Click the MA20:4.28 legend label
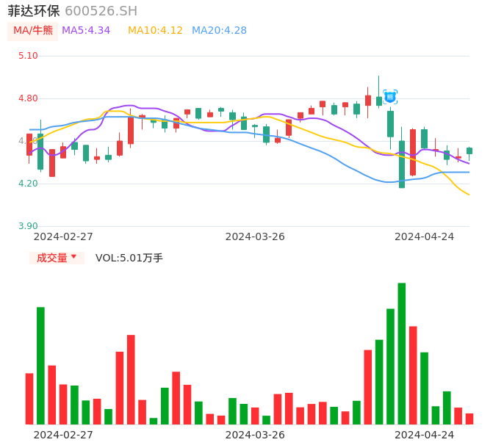The image size is (504, 445). tap(219, 31)
